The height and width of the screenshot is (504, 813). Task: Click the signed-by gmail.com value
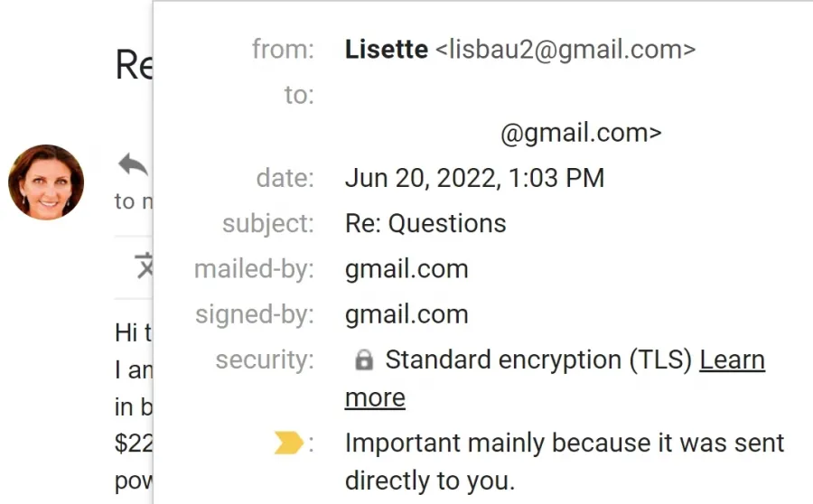[406, 314]
